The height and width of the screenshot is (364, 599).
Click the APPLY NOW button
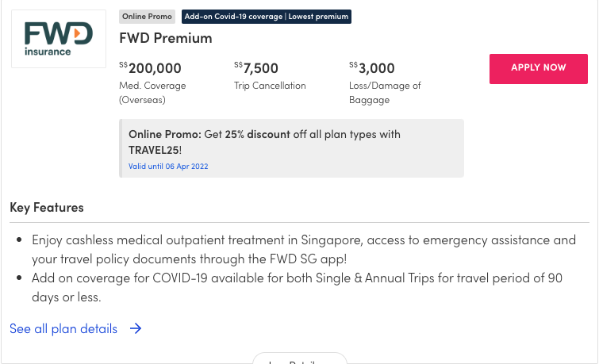click(x=538, y=69)
